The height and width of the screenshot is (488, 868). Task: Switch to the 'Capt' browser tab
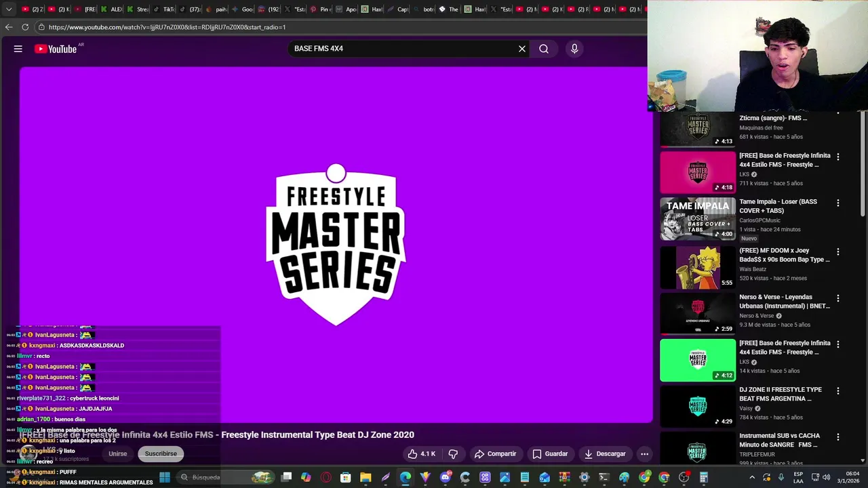pos(397,9)
